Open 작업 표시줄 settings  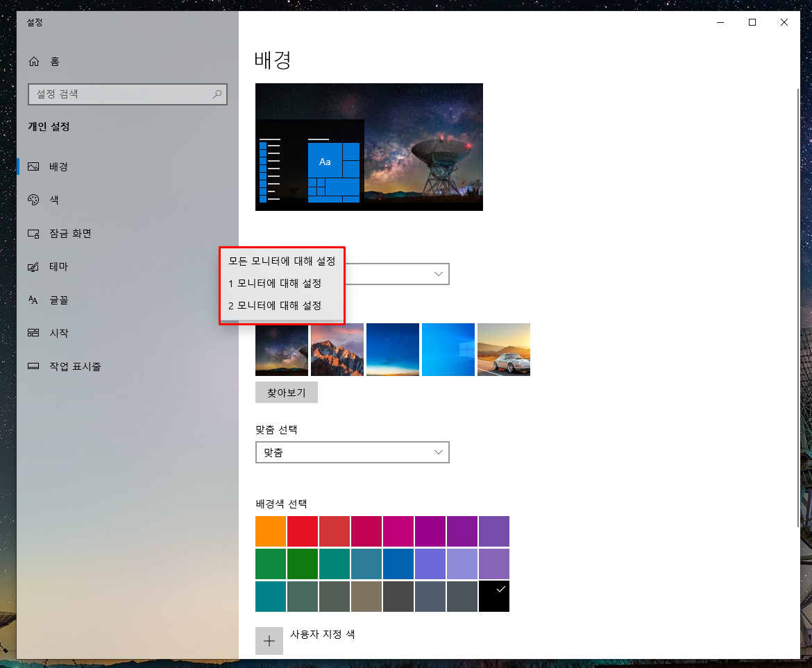click(x=75, y=366)
